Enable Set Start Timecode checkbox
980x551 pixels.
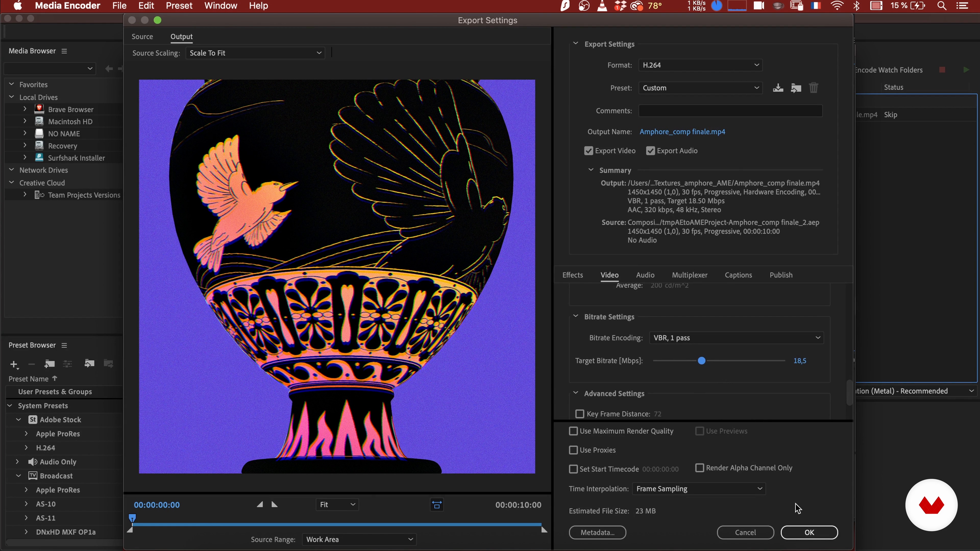click(573, 469)
